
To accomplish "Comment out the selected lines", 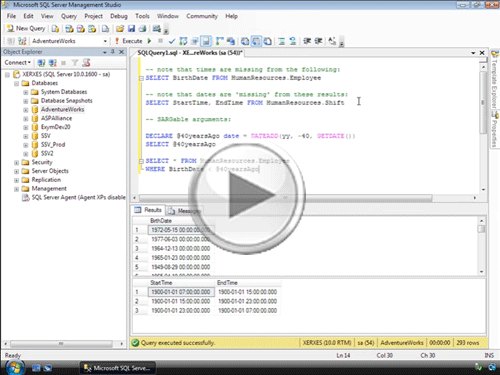I will click(282, 41).
